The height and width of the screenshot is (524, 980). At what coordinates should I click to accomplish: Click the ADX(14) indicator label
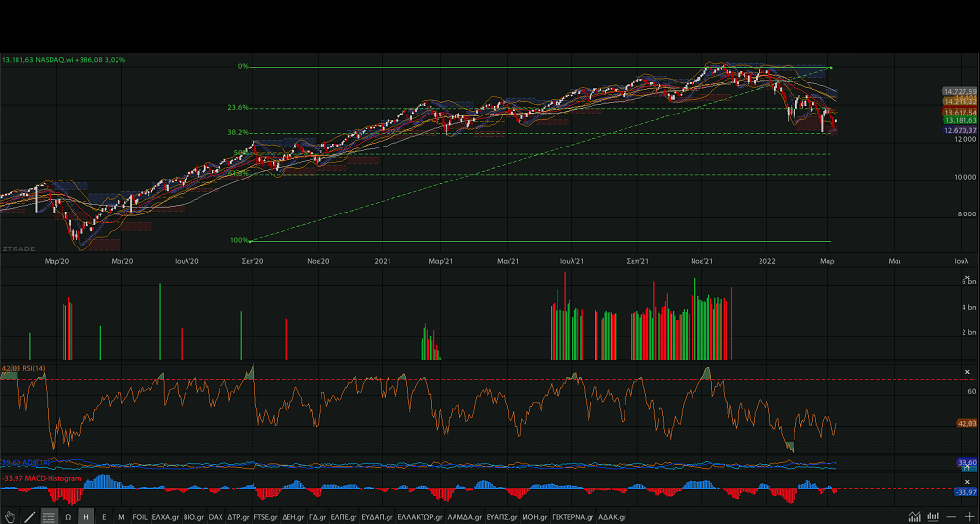[25, 462]
